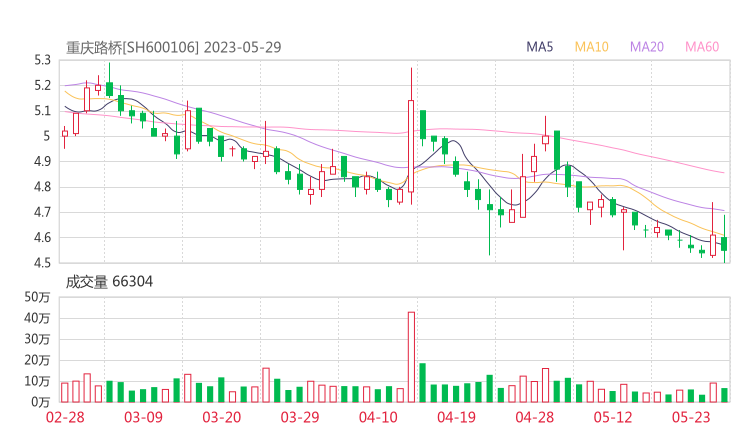This screenshot has width=740, height=440.
Task: Click the 04-10 date axis label
Action: pyautogui.click(x=378, y=417)
